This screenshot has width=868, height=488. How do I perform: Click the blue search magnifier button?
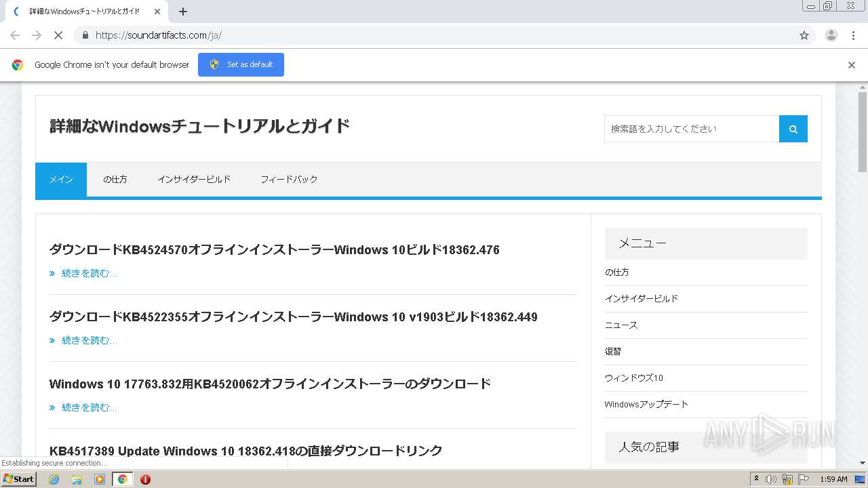[793, 129]
